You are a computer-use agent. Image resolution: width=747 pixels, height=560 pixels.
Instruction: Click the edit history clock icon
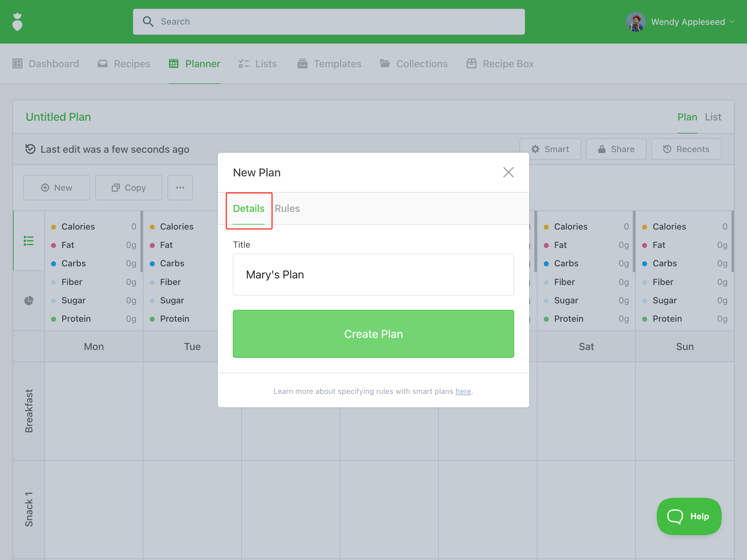(x=31, y=149)
